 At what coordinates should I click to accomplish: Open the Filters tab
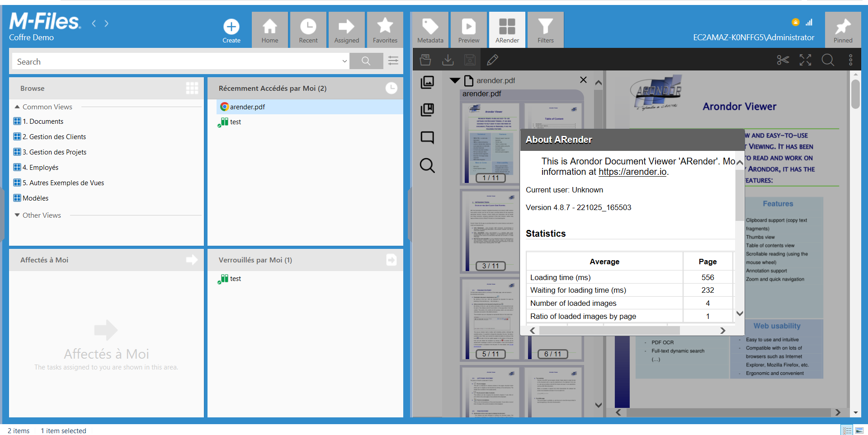tap(546, 30)
